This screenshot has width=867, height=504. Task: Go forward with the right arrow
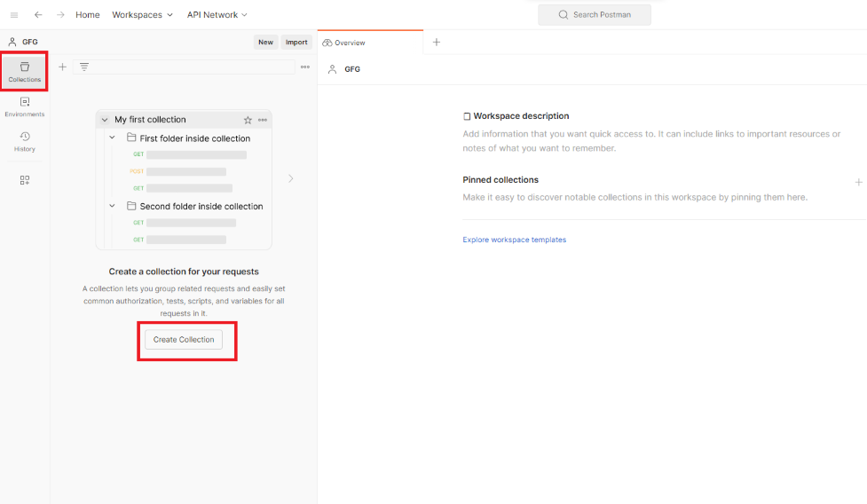(x=60, y=15)
